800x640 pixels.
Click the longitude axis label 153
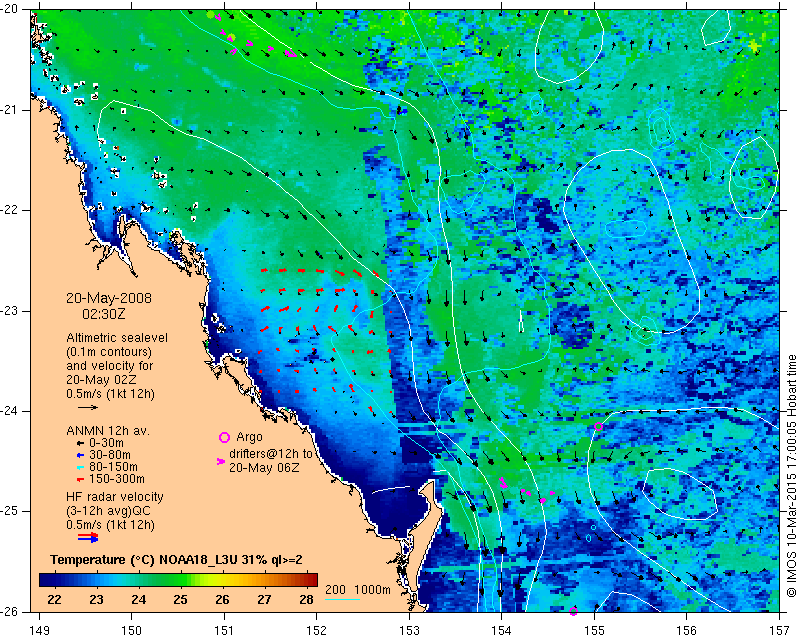click(409, 631)
